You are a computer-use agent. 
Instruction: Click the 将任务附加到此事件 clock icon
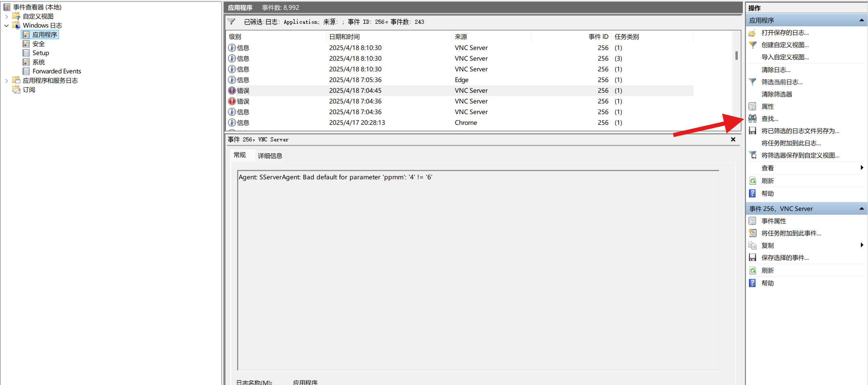(x=752, y=233)
